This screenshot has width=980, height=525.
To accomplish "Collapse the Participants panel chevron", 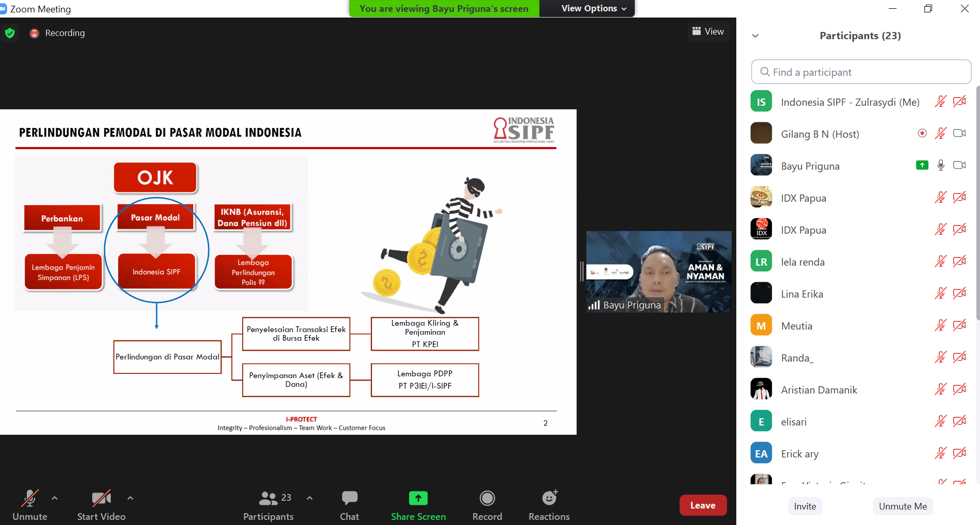I will pos(755,36).
